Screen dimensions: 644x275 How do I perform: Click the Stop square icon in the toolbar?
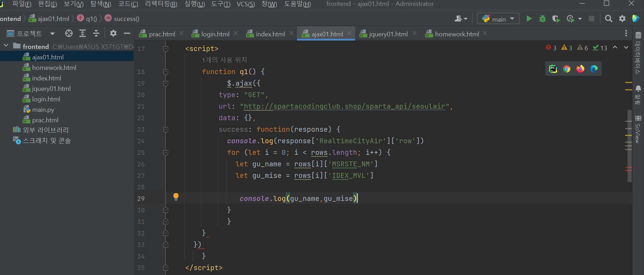click(x=592, y=19)
